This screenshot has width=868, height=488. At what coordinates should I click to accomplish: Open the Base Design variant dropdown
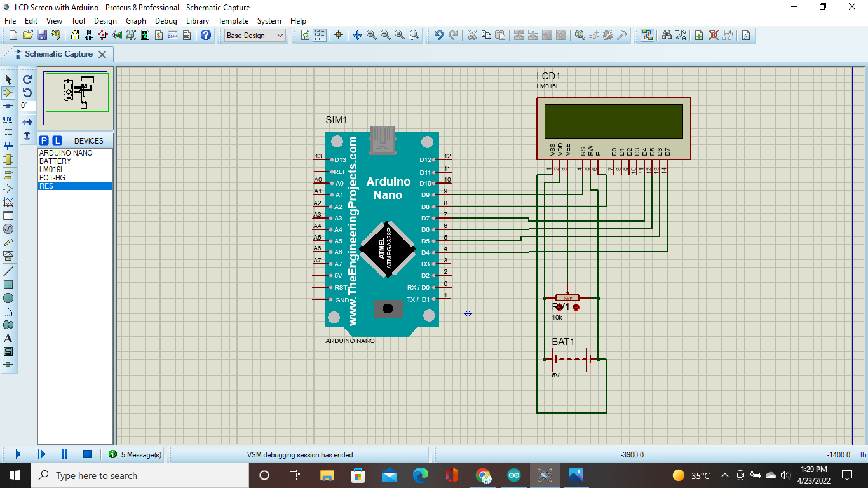[255, 36]
